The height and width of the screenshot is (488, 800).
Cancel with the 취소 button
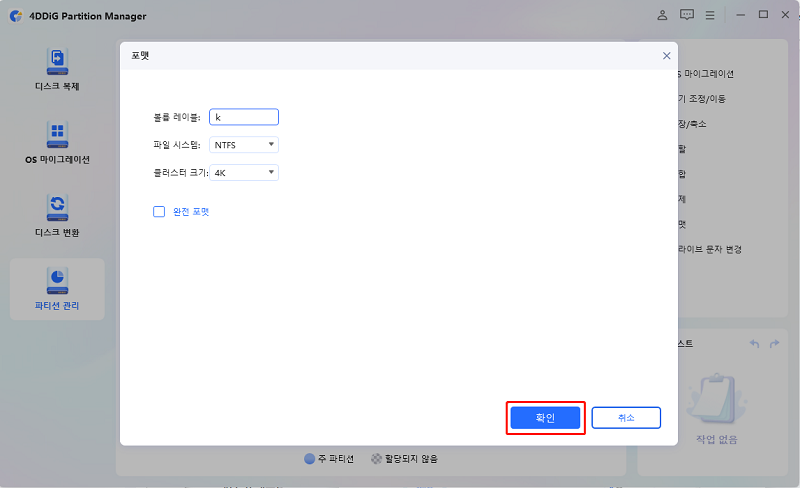[626, 418]
